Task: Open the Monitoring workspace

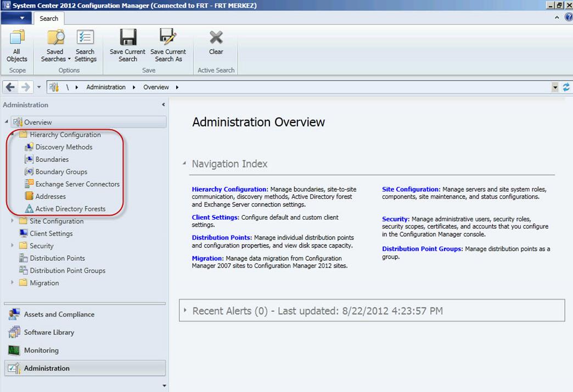Action: tap(85, 350)
